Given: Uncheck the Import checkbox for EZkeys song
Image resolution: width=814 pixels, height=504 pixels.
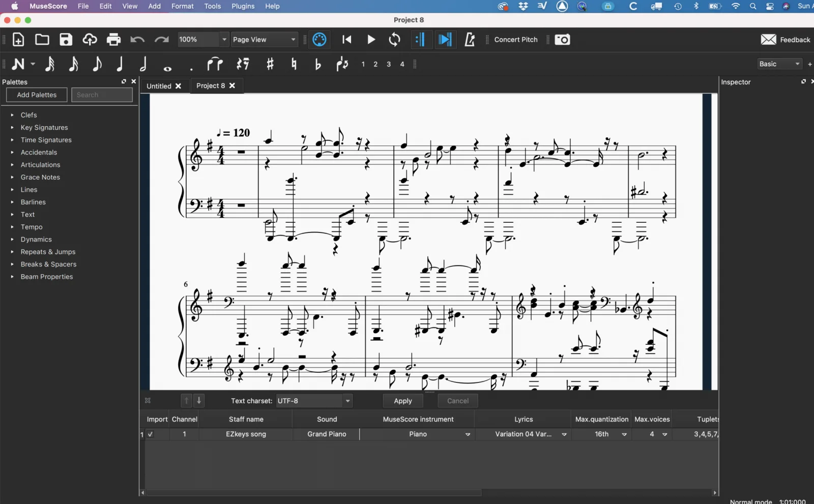Looking at the screenshot, I should pyautogui.click(x=150, y=434).
